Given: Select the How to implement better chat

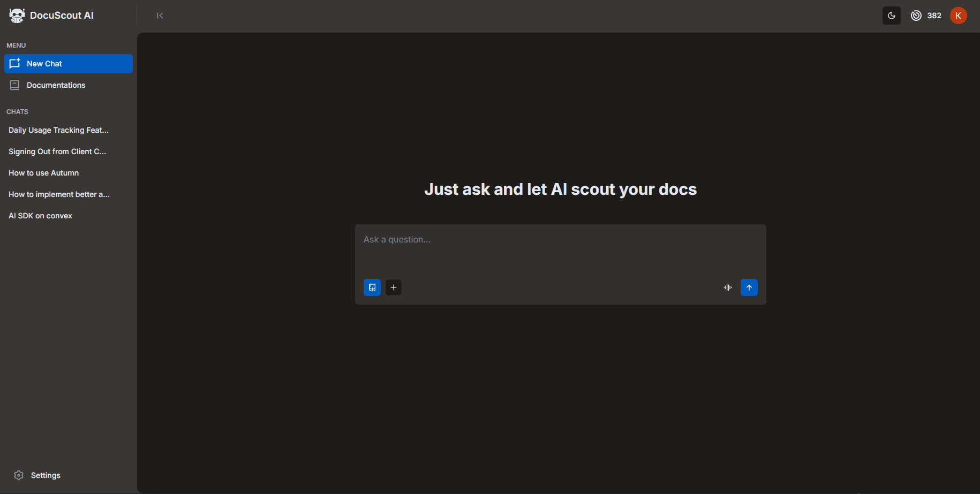Looking at the screenshot, I should click(x=59, y=194).
